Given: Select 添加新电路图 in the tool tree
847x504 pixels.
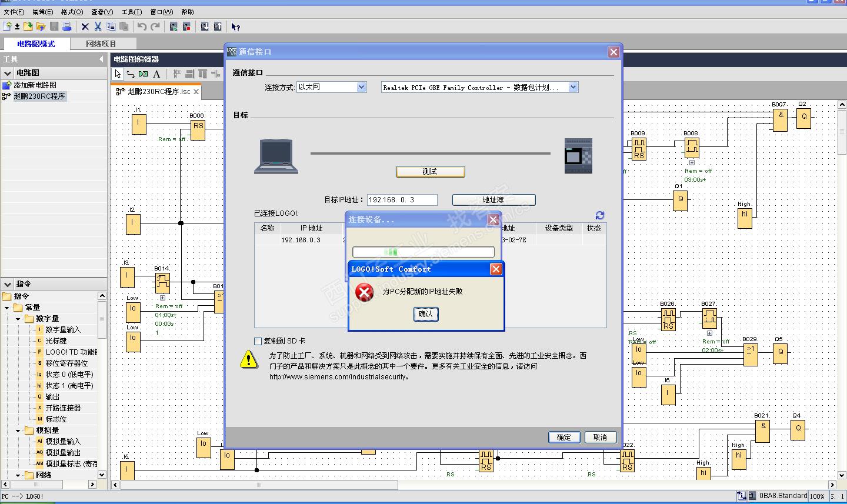Looking at the screenshot, I should click(35, 85).
